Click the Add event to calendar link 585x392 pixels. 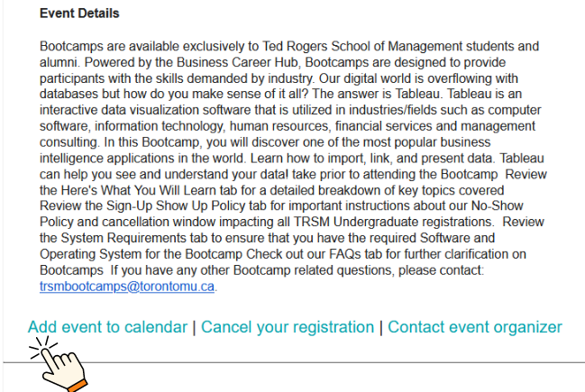point(107,327)
